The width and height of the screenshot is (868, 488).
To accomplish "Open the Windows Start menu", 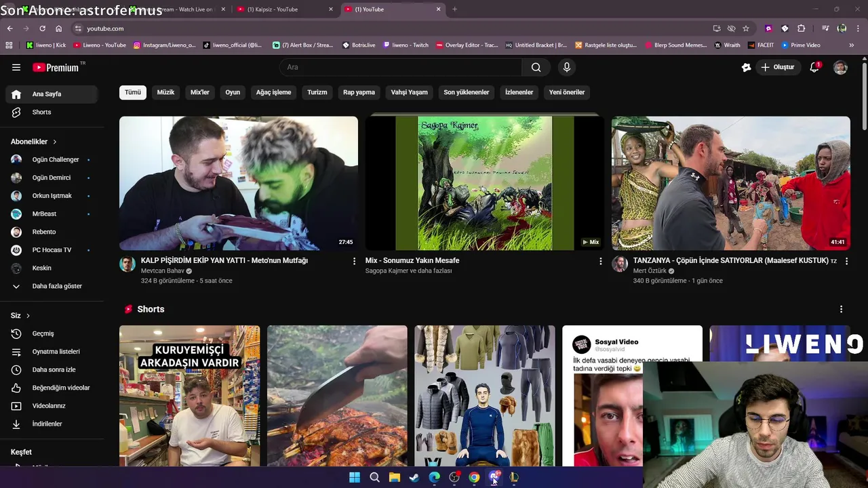I will click(x=355, y=477).
